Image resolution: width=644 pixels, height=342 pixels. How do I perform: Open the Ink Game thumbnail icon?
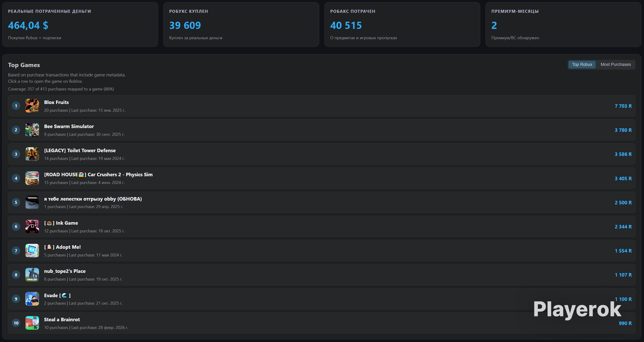point(32,226)
